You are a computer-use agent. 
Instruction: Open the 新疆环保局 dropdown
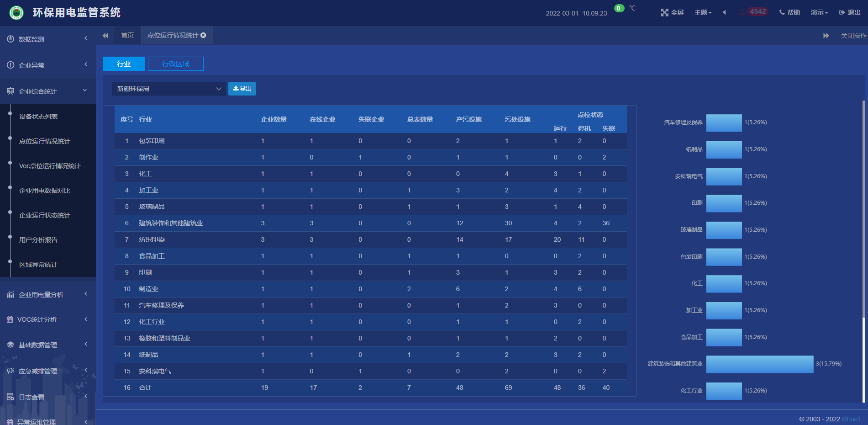click(x=168, y=89)
